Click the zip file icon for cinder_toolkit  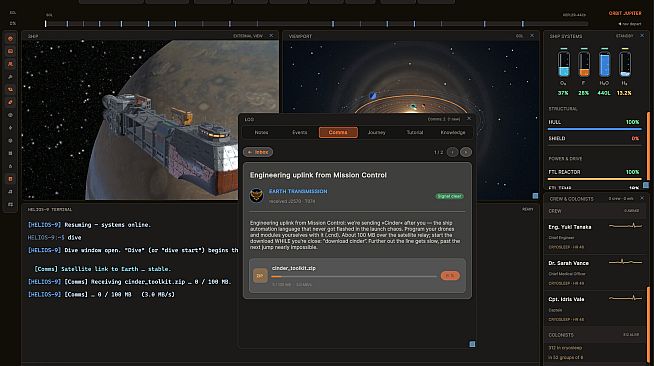pyautogui.click(x=260, y=276)
